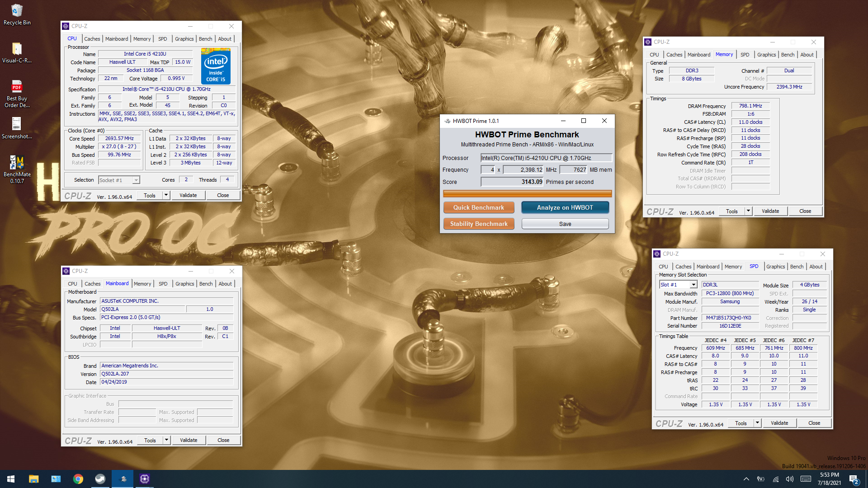Select the Mainboard tab in the SPD window

(x=708, y=267)
